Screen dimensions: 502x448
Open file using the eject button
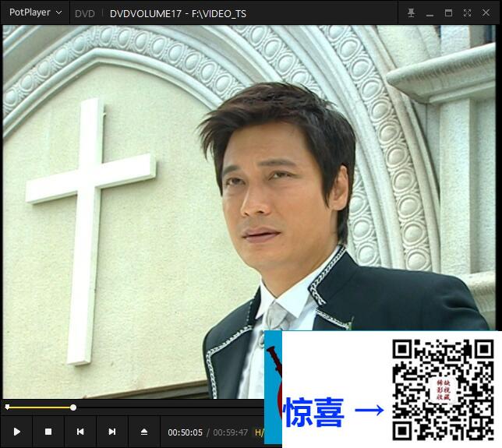coord(144,432)
